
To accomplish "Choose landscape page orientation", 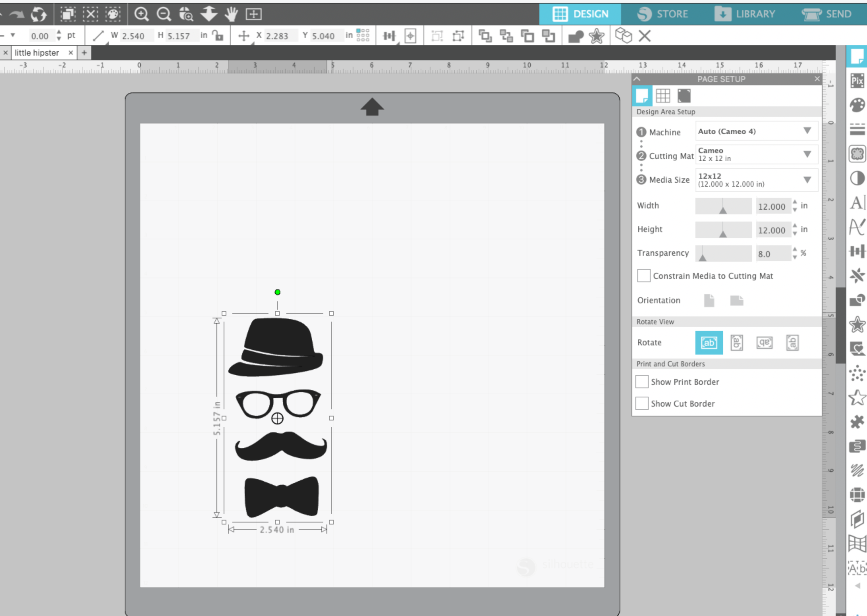I will tap(736, 300).
